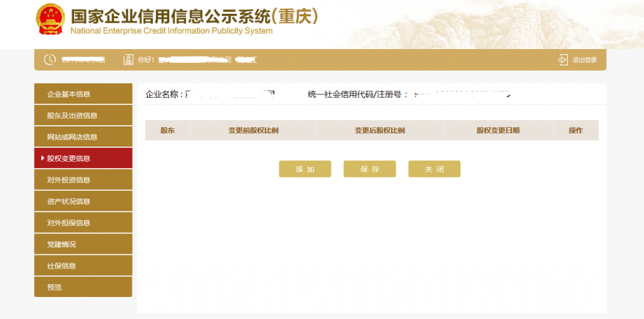Click the 股东 column header

(167, 130)
